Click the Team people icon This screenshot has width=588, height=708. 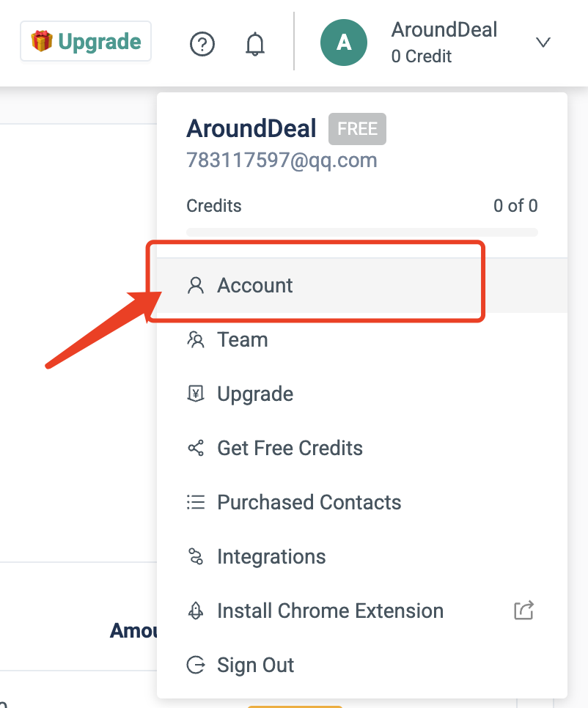tap(196, 339)
